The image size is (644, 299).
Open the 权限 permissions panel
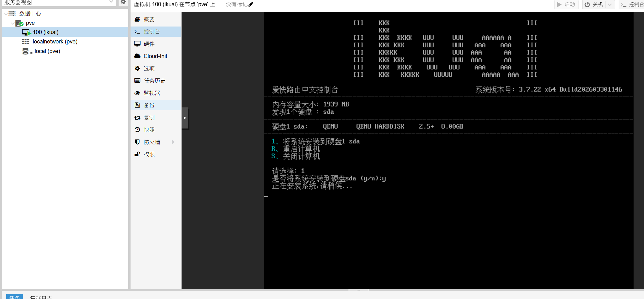(x=149, y=154)
